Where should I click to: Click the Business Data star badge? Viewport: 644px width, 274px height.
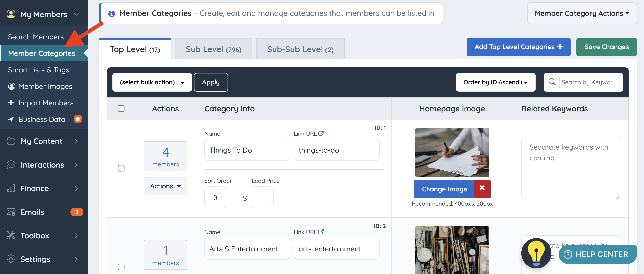(x=78, y=119)
